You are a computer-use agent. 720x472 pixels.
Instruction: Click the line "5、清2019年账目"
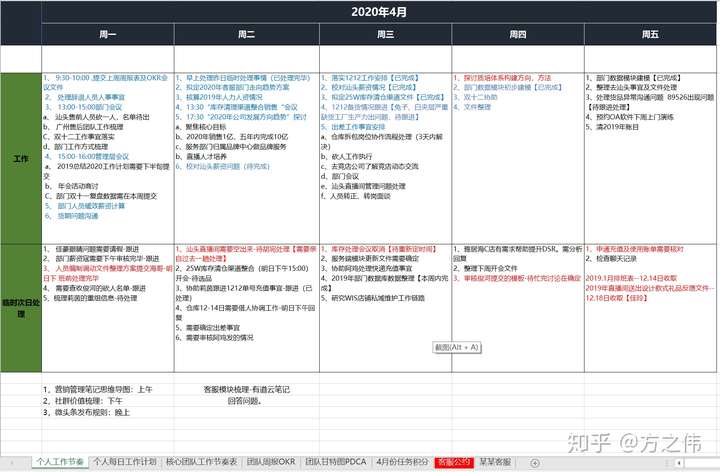click(x=612, y=127)
